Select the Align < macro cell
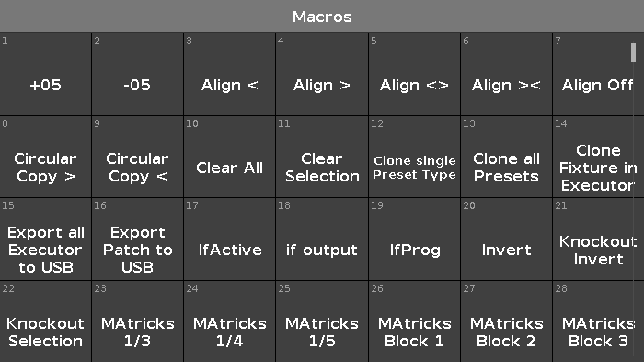Viewport: 644px width, 362px height. (230, 74)
